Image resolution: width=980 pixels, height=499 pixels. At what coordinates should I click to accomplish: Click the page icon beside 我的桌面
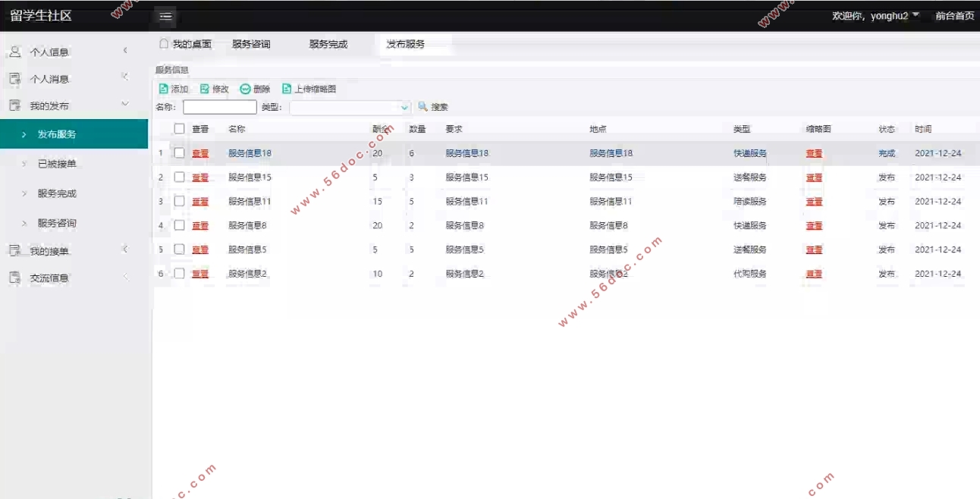(x=163, y=44)
